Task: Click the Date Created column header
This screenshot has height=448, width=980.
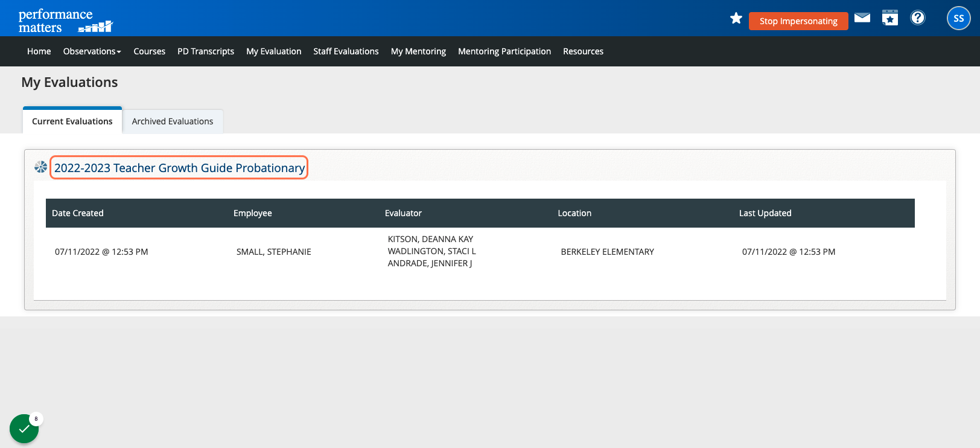Action: [78, 213]
